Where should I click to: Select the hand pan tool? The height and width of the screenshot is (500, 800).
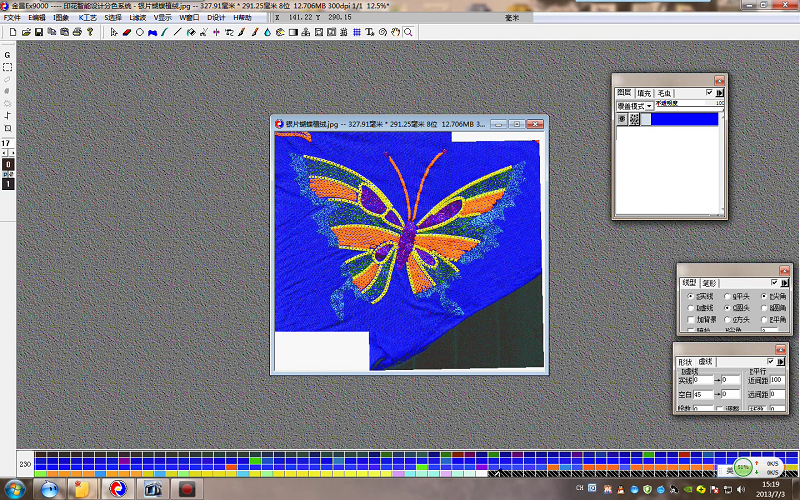pos(396,32)
